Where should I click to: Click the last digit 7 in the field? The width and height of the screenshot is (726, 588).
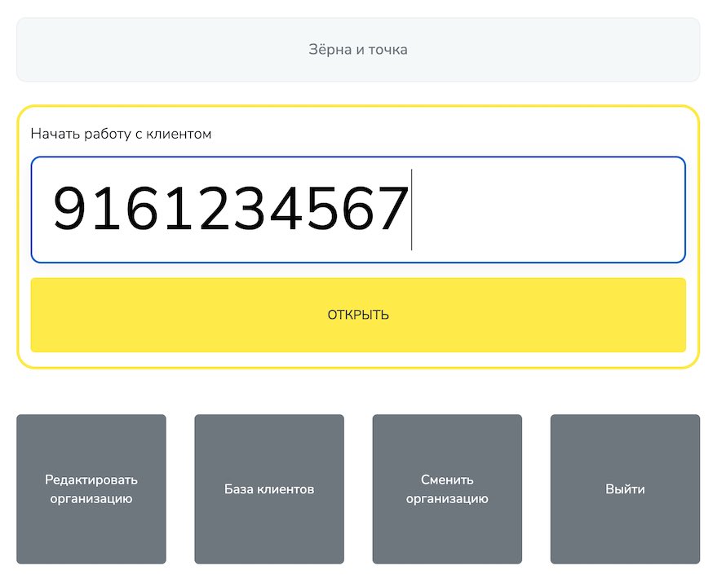coord(392,209)
